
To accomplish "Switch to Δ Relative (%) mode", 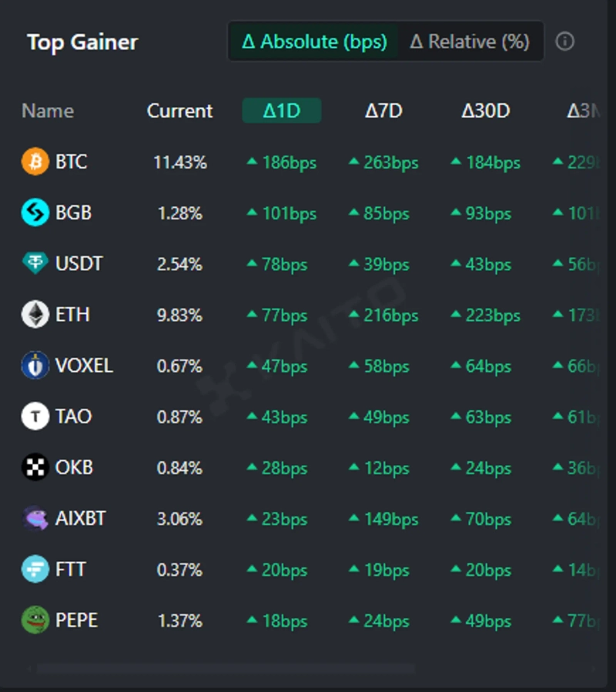I will pyautogui.click(x=470, y=42).
